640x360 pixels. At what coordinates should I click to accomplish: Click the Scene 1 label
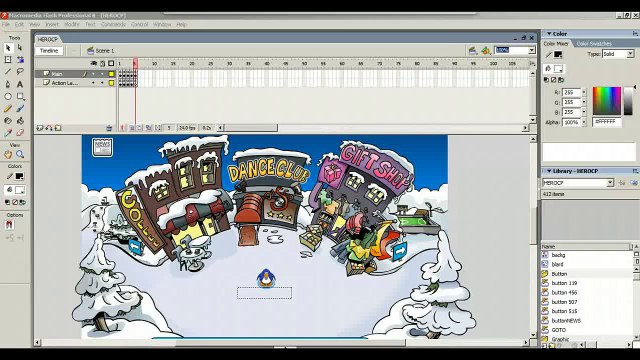click(x=105, y=51)
